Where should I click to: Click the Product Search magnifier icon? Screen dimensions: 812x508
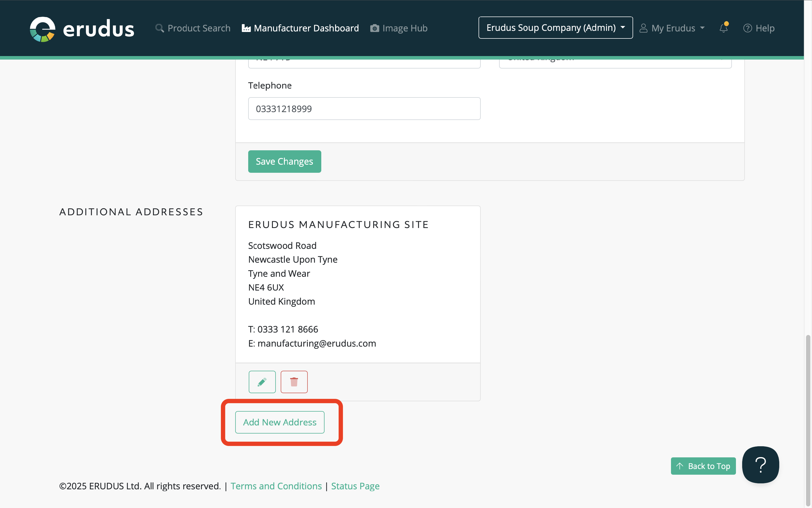[x=159, y=28]
